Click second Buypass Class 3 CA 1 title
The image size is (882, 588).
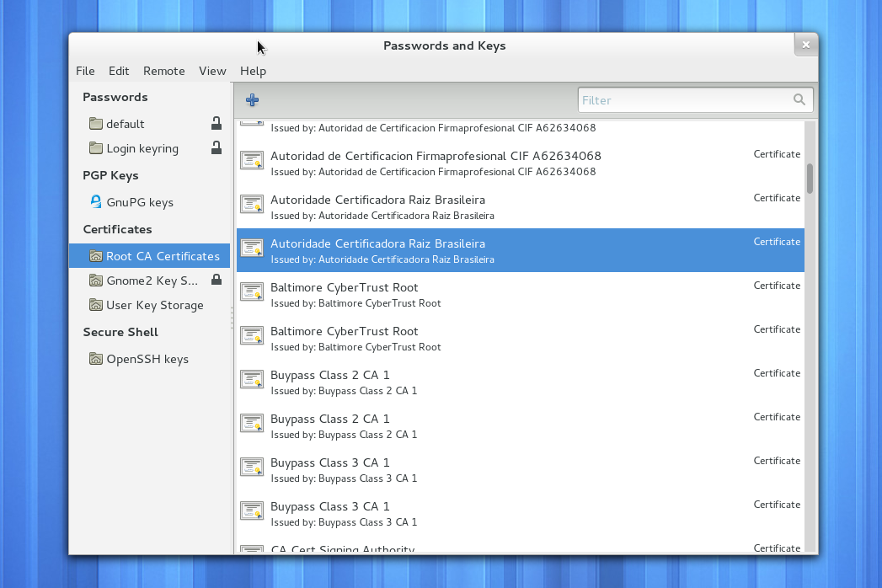pos(329,506)
